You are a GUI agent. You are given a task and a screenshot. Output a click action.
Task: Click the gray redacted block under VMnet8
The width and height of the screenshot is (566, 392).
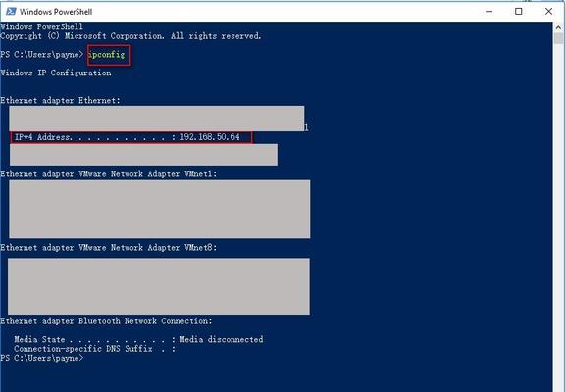pyautogui.click(x=159, y=286)
